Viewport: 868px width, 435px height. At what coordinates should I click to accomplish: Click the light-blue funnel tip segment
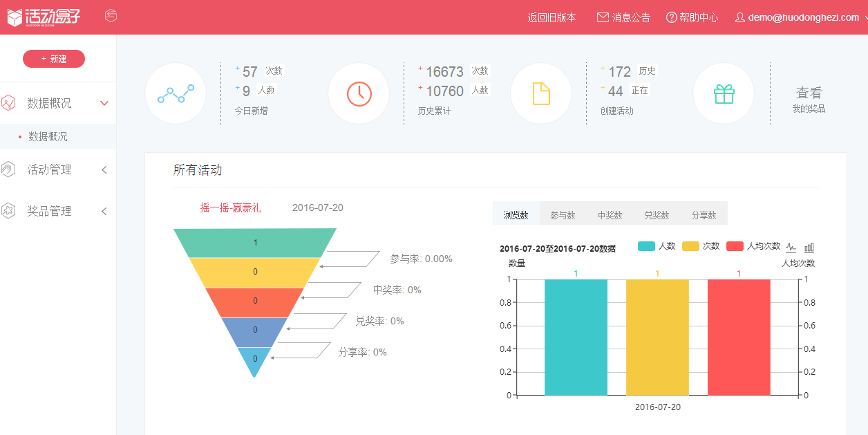pos(255,360)
